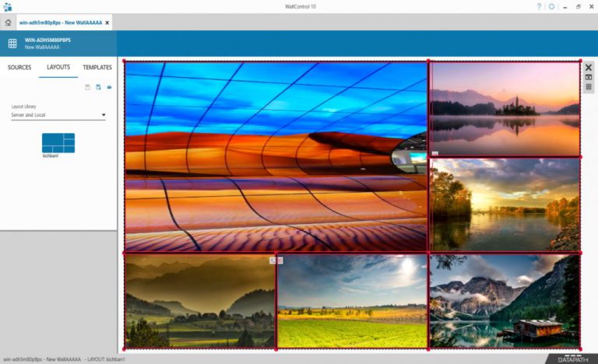This screenshot has width=598, height=364.
Task: Select the large desert dunes window
Action: (x=276, y=156)
